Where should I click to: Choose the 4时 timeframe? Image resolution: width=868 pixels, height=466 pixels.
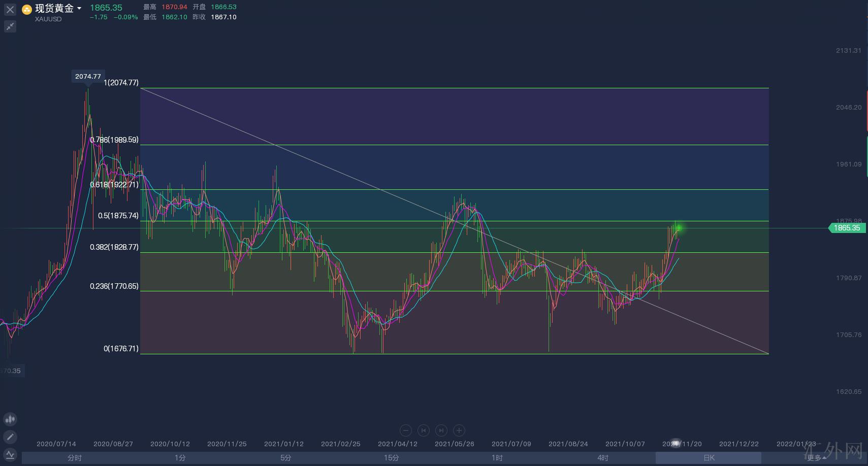coord(603,458)
